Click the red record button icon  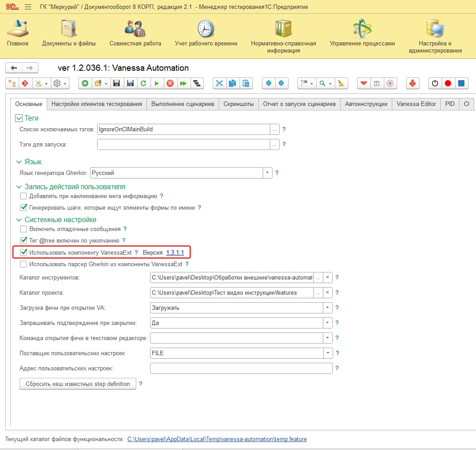tap(448, 83)
